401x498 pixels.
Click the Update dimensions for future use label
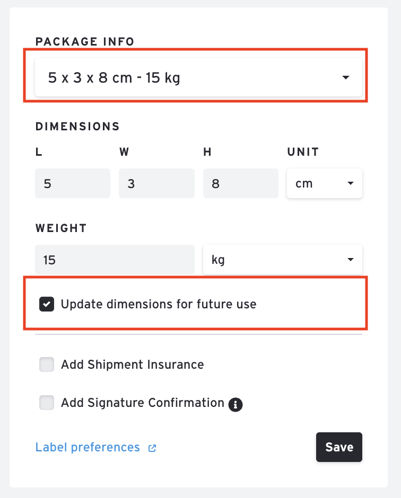(x=159, y=304)
